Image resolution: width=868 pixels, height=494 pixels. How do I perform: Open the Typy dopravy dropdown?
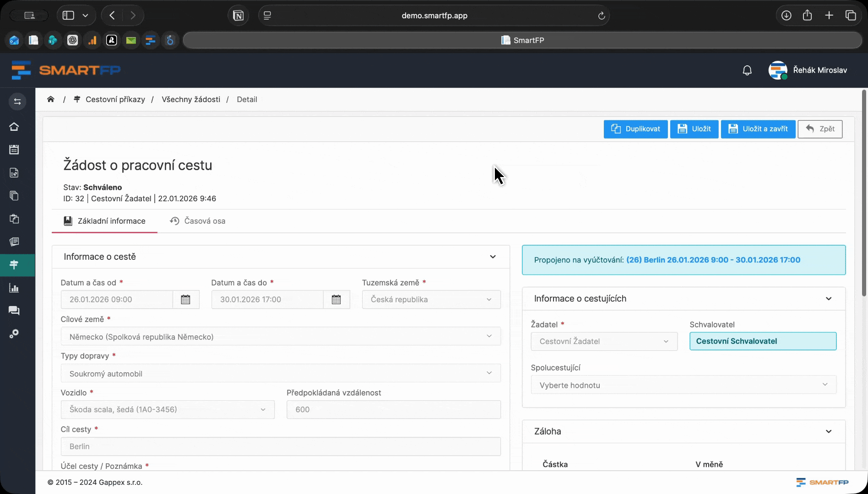280,373
